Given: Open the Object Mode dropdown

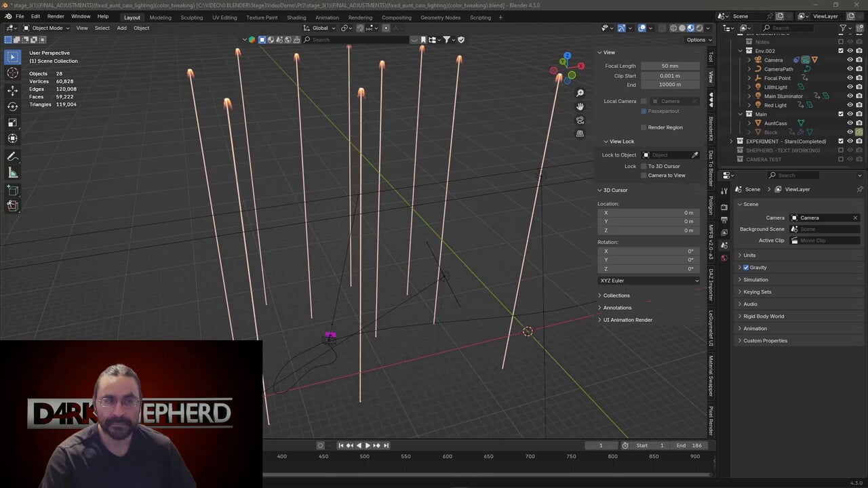Looking at the screenshot, I should pyautogui.click(x=46, y=28).
